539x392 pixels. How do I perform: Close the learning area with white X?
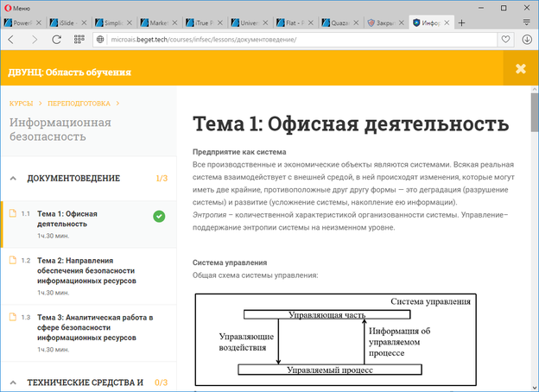[521, 68]
